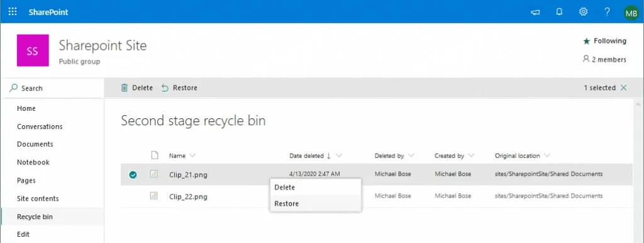Screen dimensions: 644x243
Task: Click into the Search box
Action: click(x=52, y=88)
